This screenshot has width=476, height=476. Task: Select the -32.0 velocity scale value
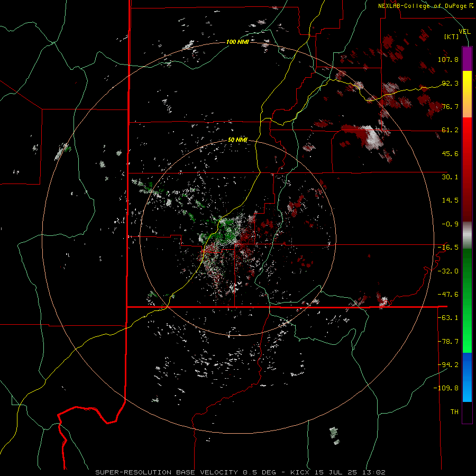click(x=448, y=271)
